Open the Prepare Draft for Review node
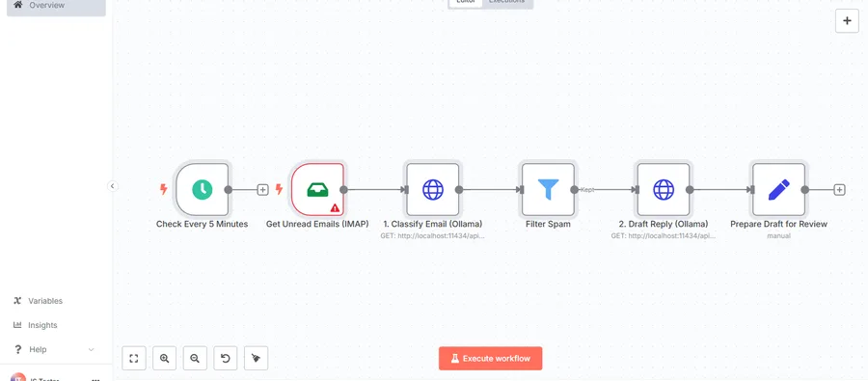Viewport: 868px width, 381px height. [x=779, y=189]
